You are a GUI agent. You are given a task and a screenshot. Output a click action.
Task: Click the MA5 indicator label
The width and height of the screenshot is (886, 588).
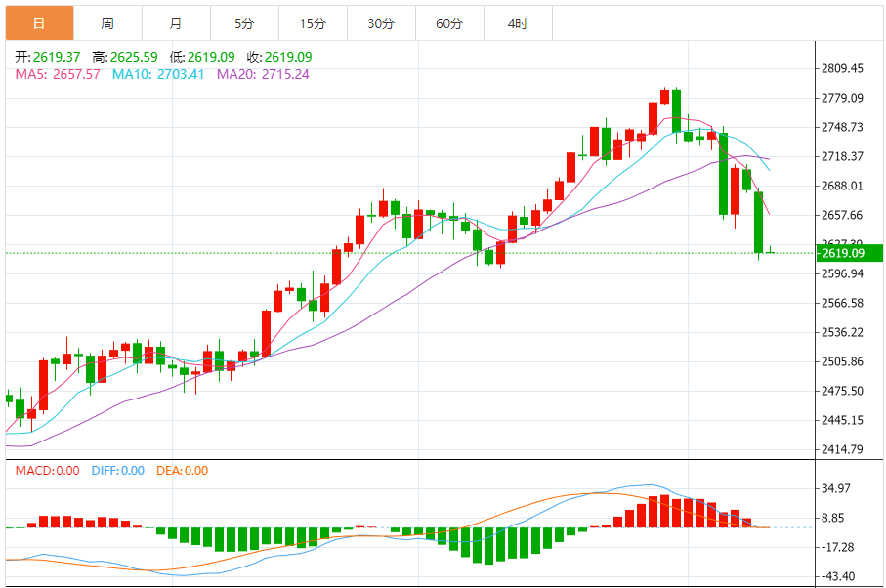[x=58, y=74]
